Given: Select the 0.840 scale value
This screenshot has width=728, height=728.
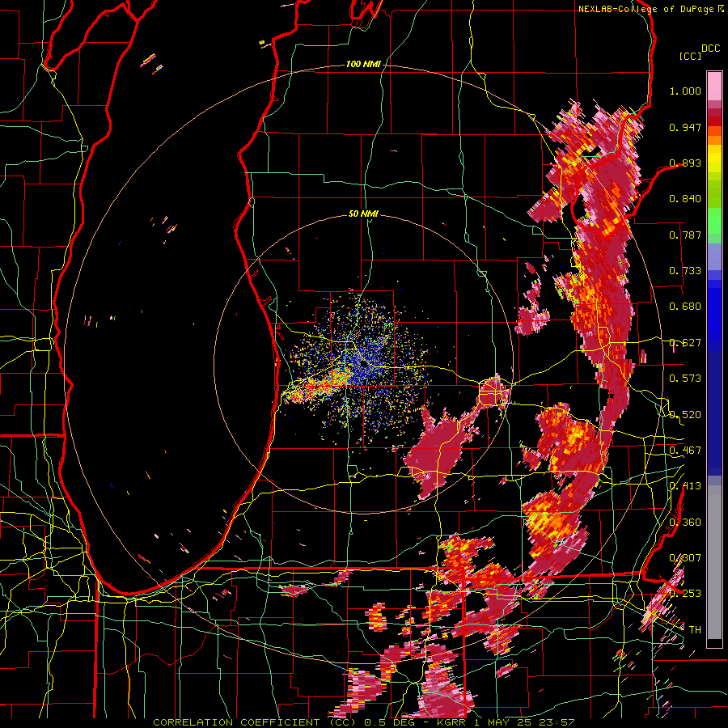Looking at the screenshot, I should 685,199.
